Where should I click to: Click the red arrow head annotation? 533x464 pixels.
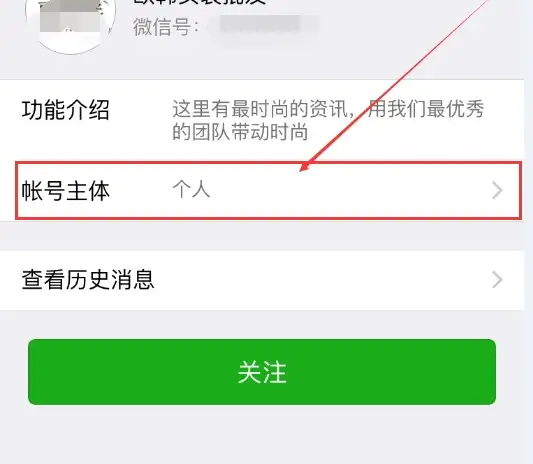point(305,166)
